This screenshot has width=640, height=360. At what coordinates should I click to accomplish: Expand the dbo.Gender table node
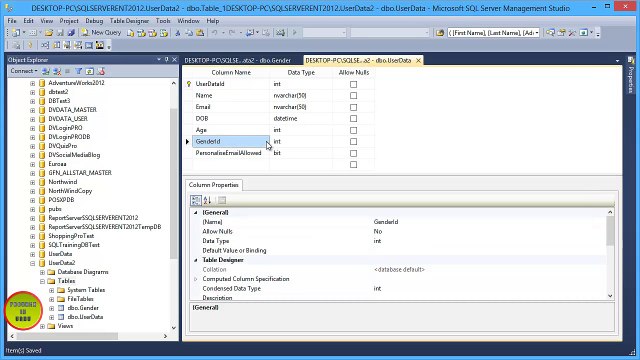[51, 308]
